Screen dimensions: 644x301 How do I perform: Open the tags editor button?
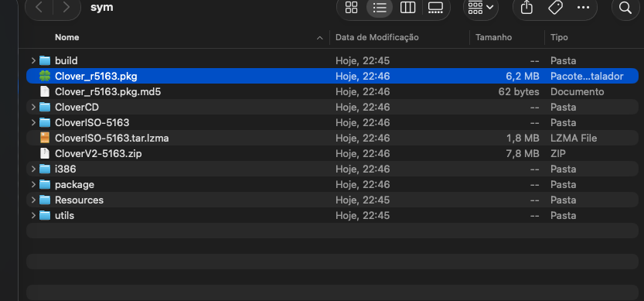pos(555,8)
